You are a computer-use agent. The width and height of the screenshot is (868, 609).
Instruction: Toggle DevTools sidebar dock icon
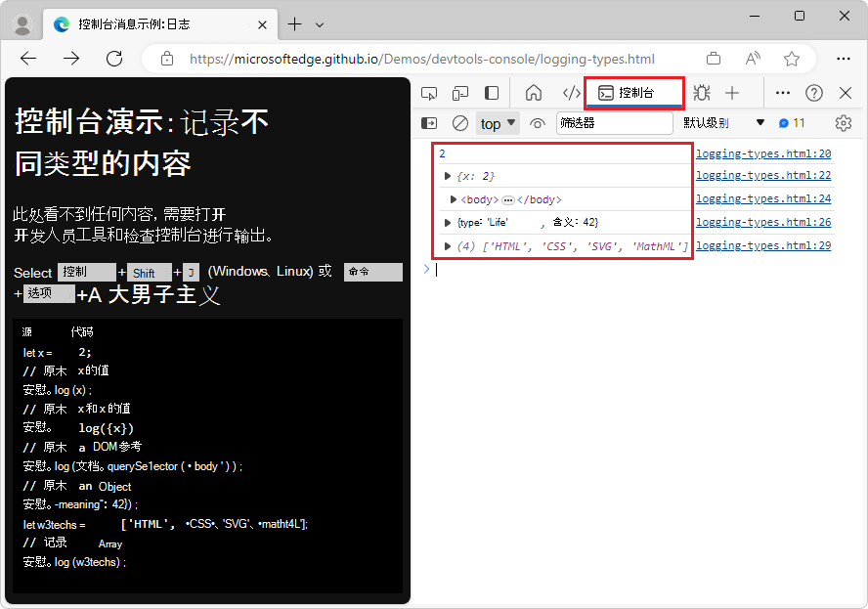pyautogui.click(x=492, y=93)
